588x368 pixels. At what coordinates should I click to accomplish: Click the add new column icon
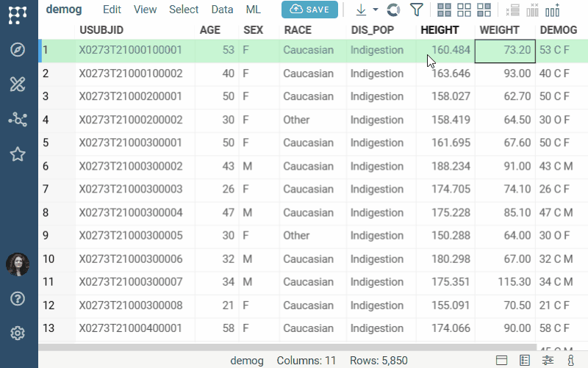coord(552,10)
